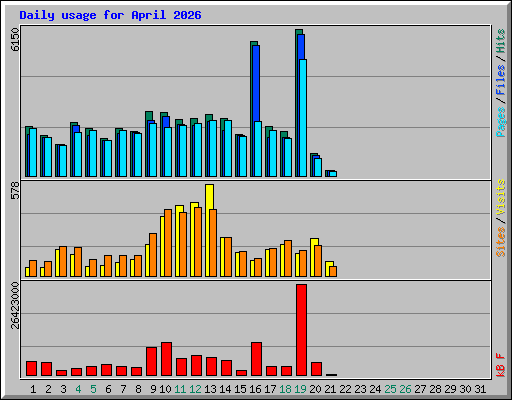Click the 'Pages / Files / Hits' legend

tap(500, 83)
